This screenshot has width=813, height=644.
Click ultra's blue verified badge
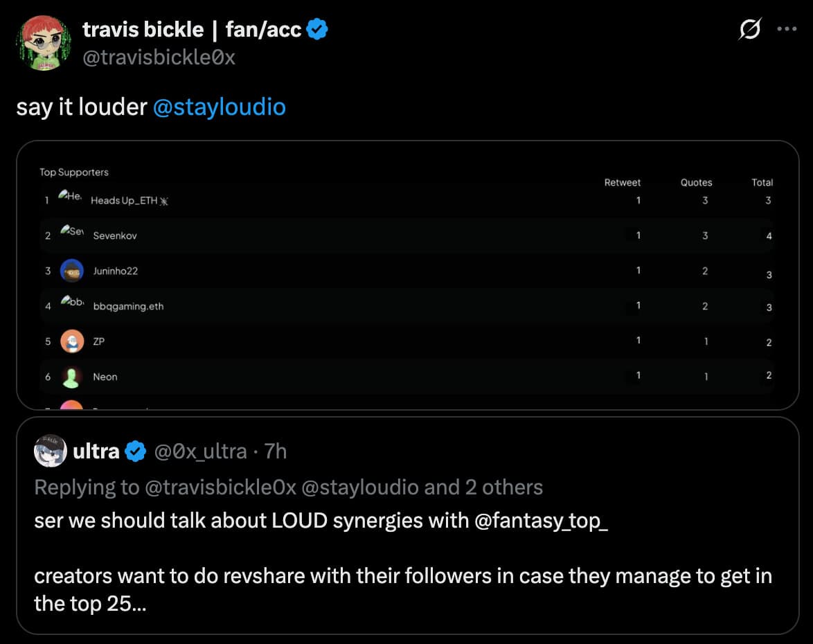click(136, 451)
